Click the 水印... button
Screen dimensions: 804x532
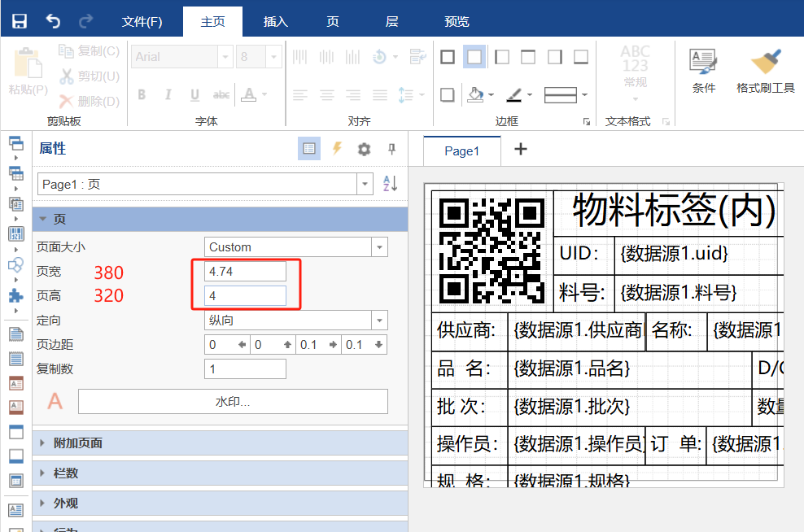tap(233, 402)
